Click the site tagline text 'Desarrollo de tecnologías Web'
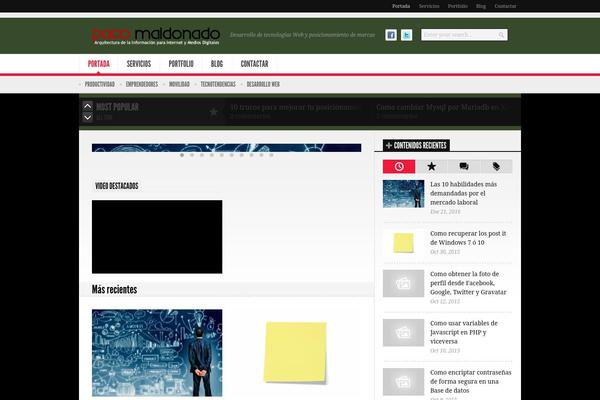 [302, 35]
